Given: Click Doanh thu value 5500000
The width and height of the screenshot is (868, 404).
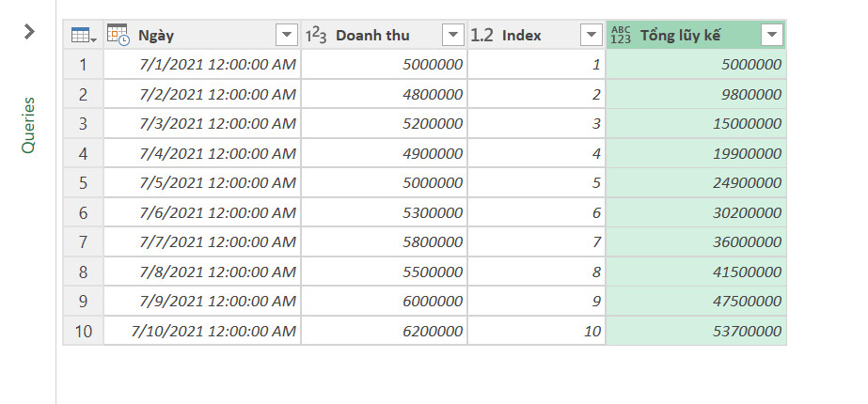Looking at the screenshot, I should pyautogui.click(x=385, y=272).
